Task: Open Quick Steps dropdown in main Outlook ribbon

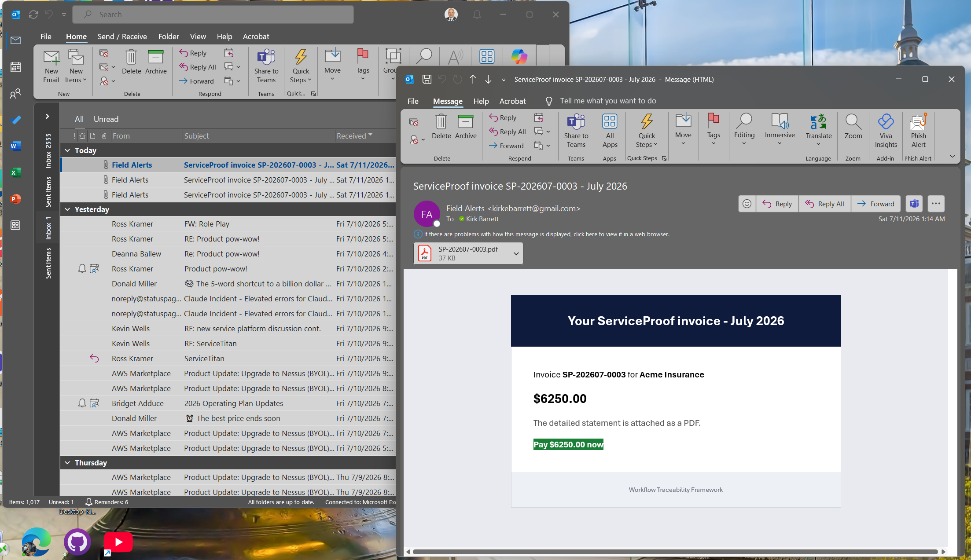Action: pos(301,66)
